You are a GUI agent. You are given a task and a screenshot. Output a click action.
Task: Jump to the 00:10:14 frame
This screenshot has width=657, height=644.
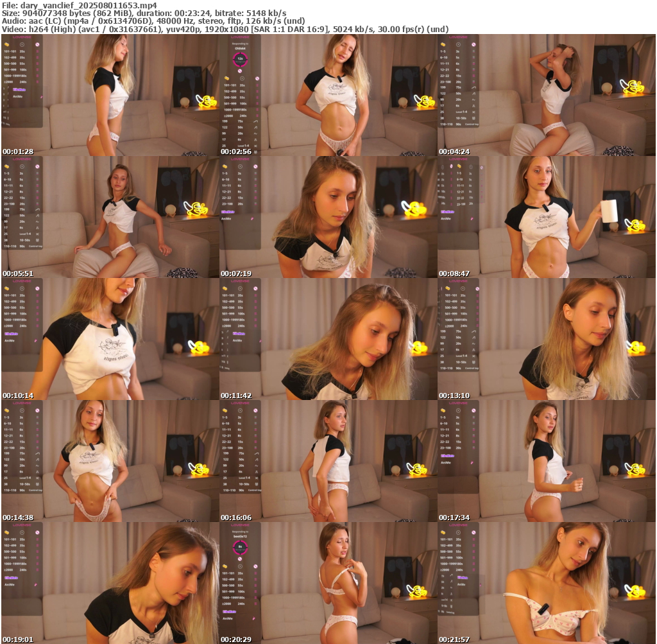point(110,339)
